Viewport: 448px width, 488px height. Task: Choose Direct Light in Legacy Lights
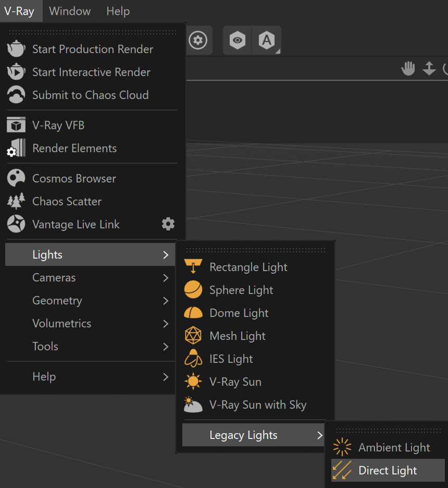[x=388, y=470]
